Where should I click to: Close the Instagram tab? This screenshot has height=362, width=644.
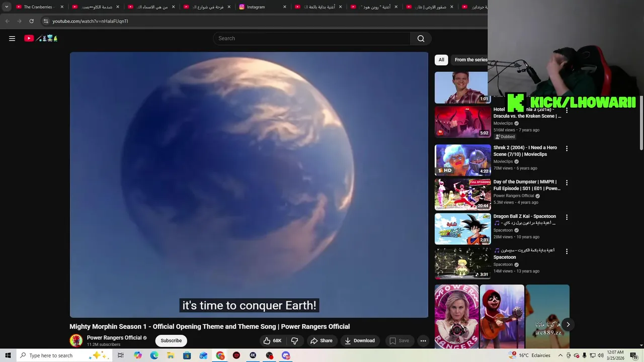[x=285, y=7]
